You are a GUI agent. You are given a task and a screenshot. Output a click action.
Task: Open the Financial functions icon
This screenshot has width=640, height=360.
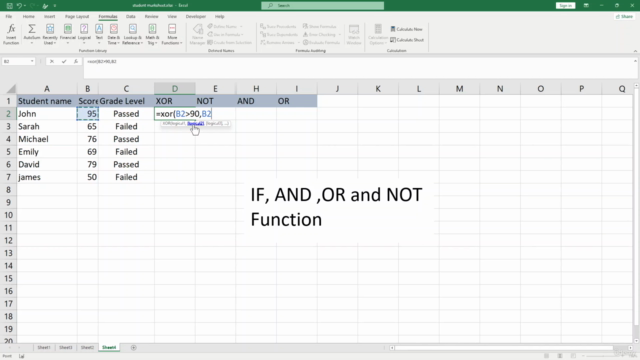pyautogui.click(x=68, y=29)
